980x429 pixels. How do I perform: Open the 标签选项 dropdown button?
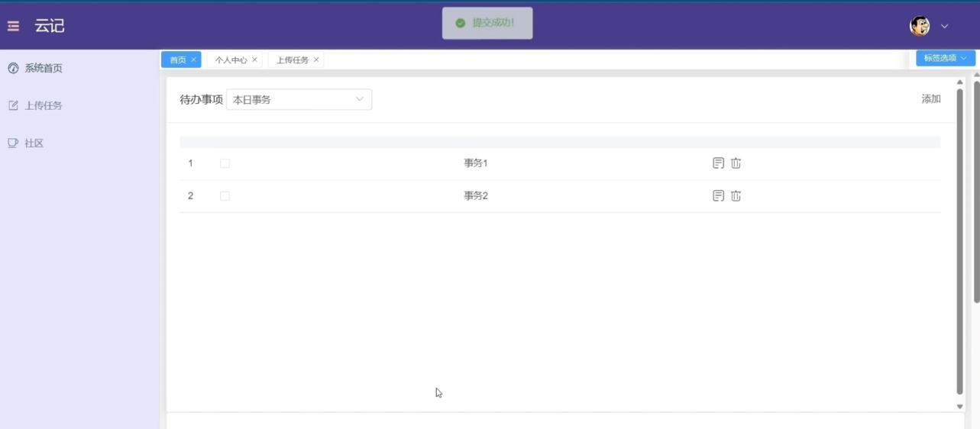(x=945, y=58)
